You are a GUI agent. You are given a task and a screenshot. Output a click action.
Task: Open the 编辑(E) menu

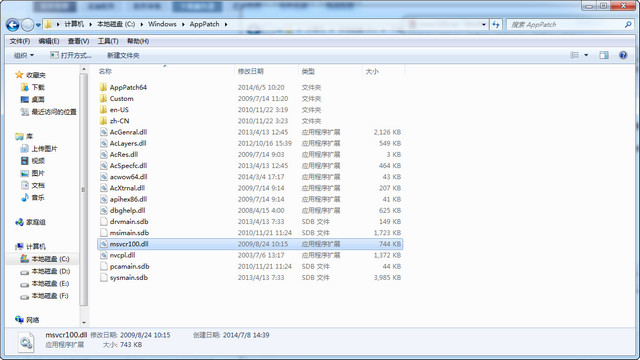click(x=49, y=41)
